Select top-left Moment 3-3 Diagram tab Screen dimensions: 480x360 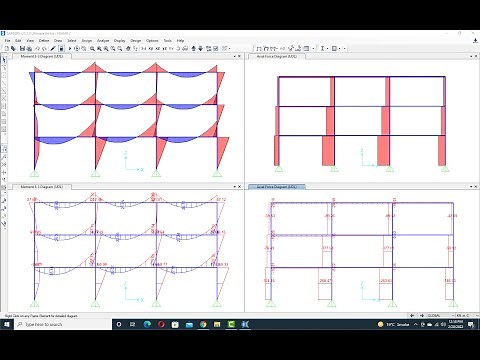click(42, 56)
